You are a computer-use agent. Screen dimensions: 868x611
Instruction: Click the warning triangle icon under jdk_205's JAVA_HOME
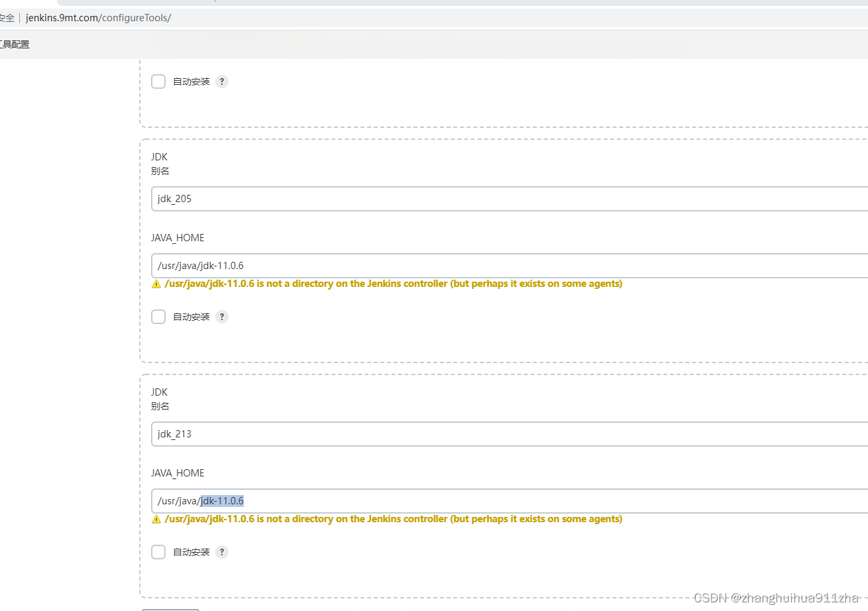tap(156, 284)
